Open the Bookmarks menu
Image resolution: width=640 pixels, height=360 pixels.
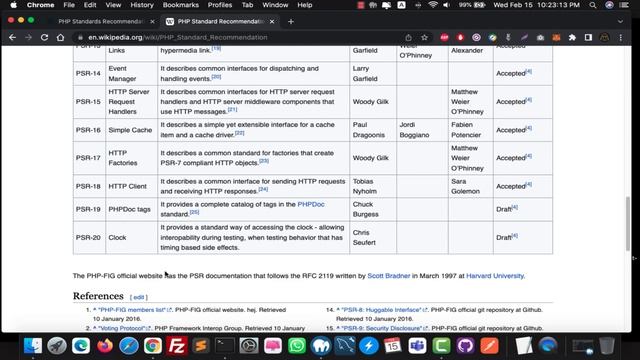coord(180,5)
